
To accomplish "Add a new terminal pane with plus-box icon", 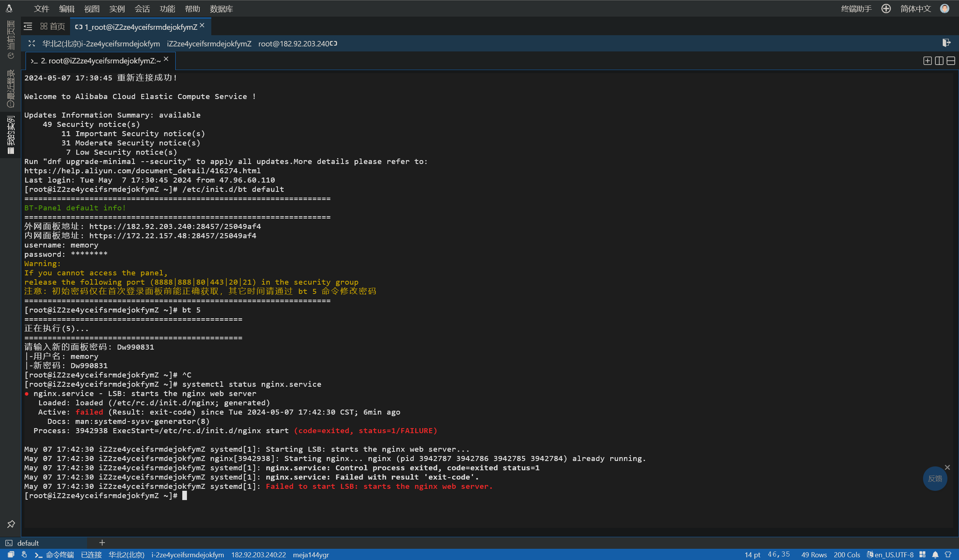I will pyautogui.click(x=927, y=61).
